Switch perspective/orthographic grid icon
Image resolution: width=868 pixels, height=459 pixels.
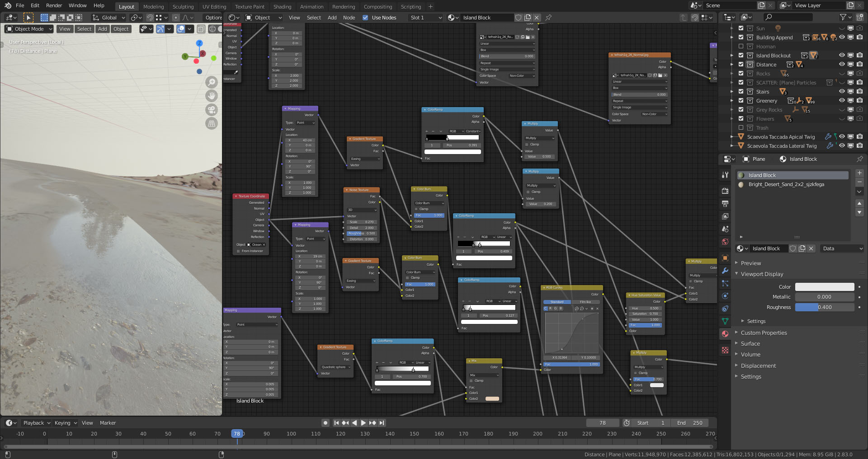212,123
